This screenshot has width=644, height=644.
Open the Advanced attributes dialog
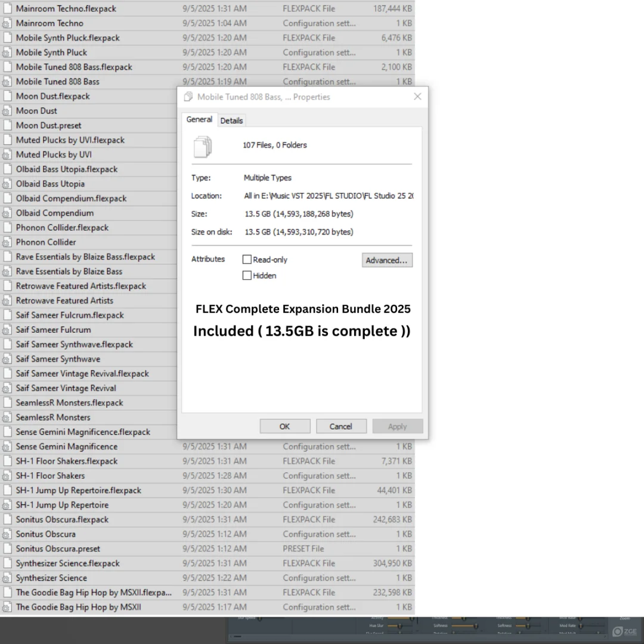point(387,261)
